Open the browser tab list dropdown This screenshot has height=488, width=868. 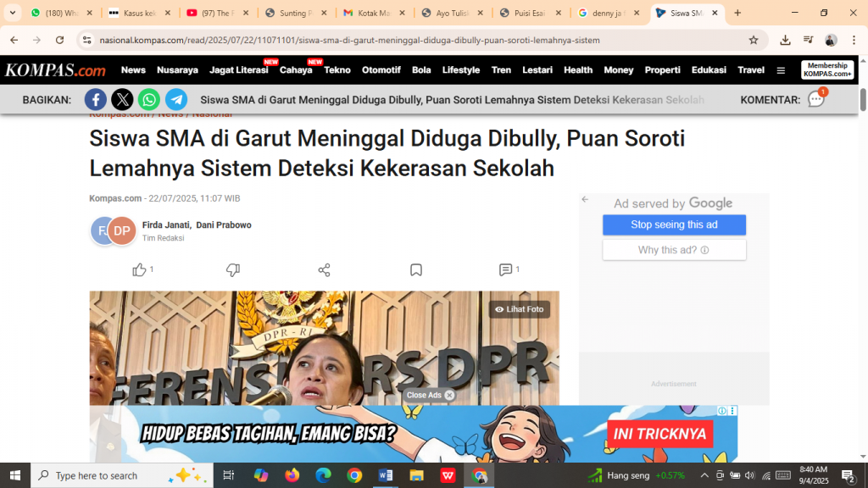[13, 13]
